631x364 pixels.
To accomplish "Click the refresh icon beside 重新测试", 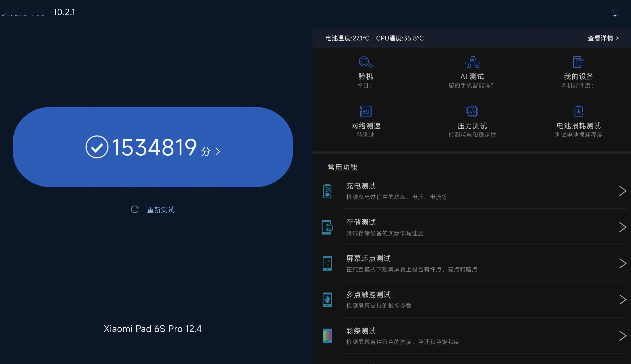I will [x=134, y=210].
